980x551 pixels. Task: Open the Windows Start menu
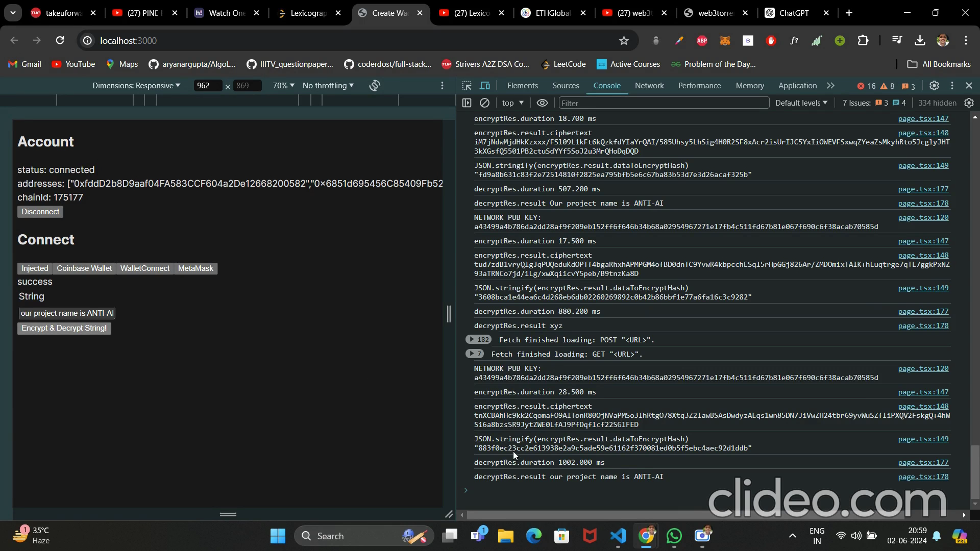pos(278,536)
